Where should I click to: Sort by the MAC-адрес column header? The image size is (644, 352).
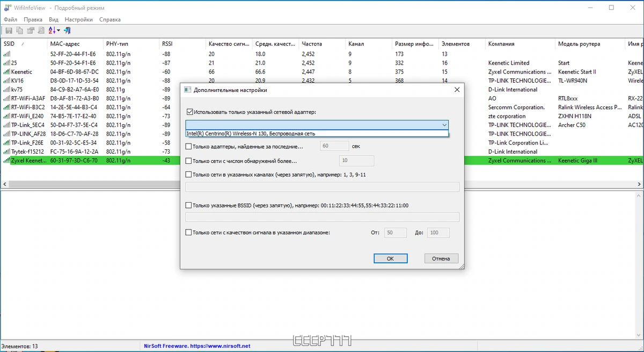(x=75, y=44)
